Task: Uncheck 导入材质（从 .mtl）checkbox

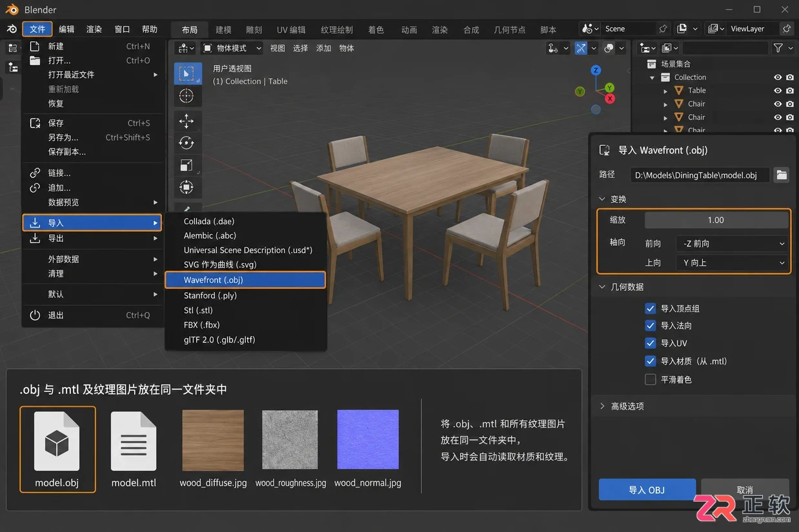Action: [651, 361]
